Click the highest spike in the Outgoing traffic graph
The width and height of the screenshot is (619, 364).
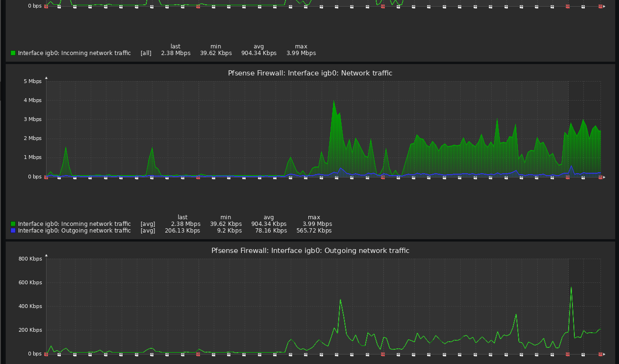[571, 287]
